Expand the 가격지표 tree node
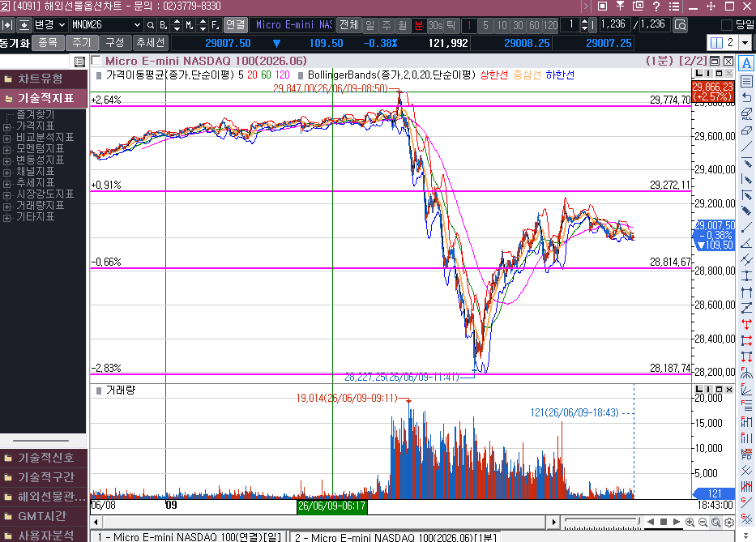The width and height of the screenshot is (756, 542). point(6,127)
